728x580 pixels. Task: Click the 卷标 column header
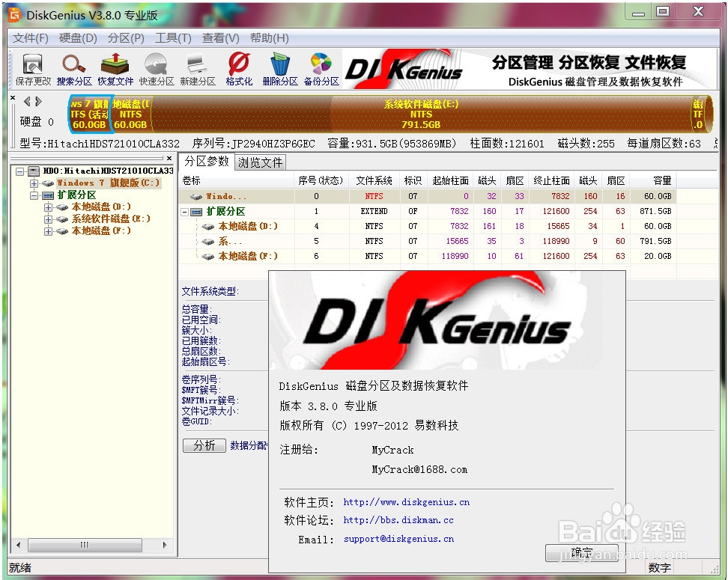[x=237, y=180]
